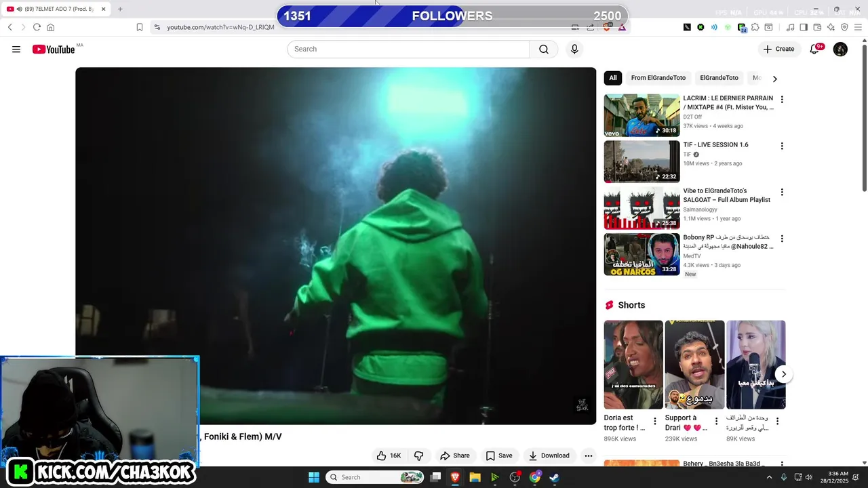Toggle the browser sidebar panel
Viewport: 868px width, 488px height.
tap(804, 27)
